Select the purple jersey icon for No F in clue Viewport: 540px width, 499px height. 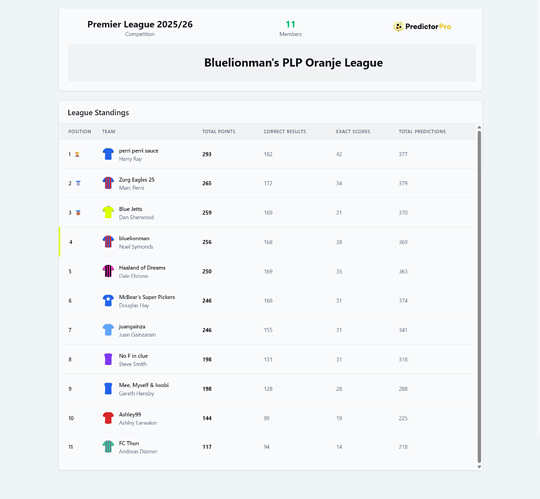coord(108,359)
